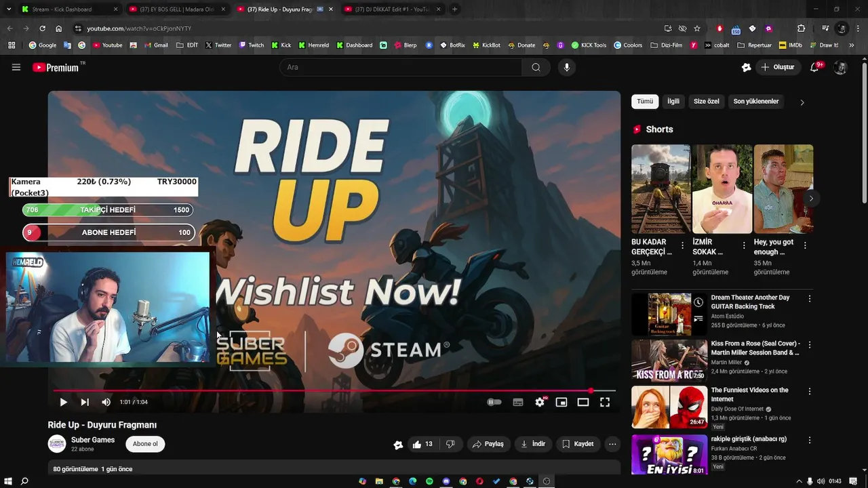Open options for İZMİR SOKAK short
This screenshot has height=488, width=868.
point(744,245)
